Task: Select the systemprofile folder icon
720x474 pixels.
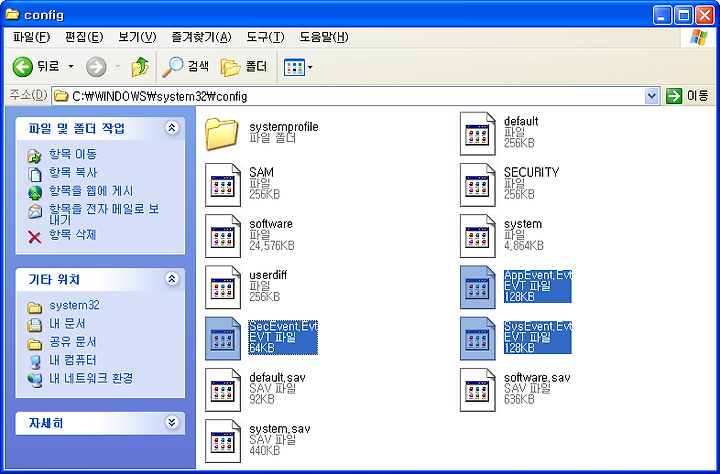Action: [222, 134]
